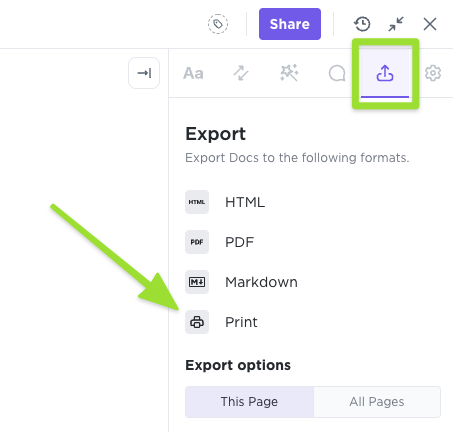The height and width of the screenshot is (432, 453).
Task: Choose the Markdown export label
Action: 261,282
